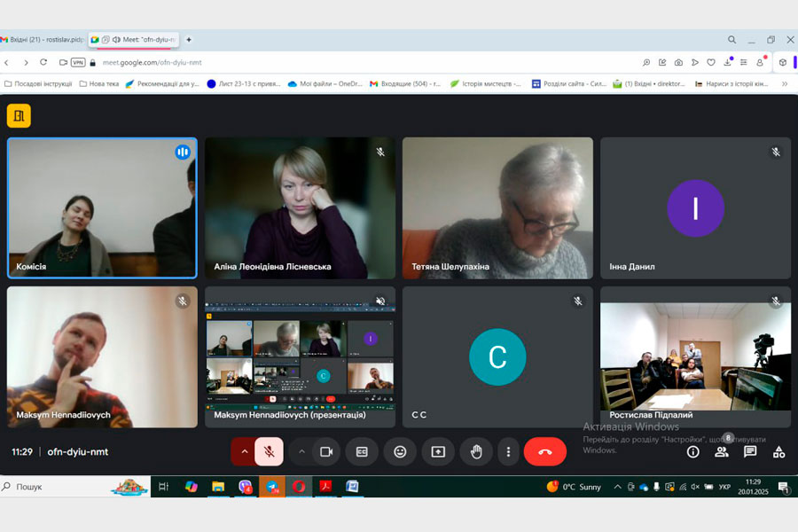Open Task View on the taskbar
The width and height of the screenshot is (798, 532).
pyautogui.click(x=163, y=487)
